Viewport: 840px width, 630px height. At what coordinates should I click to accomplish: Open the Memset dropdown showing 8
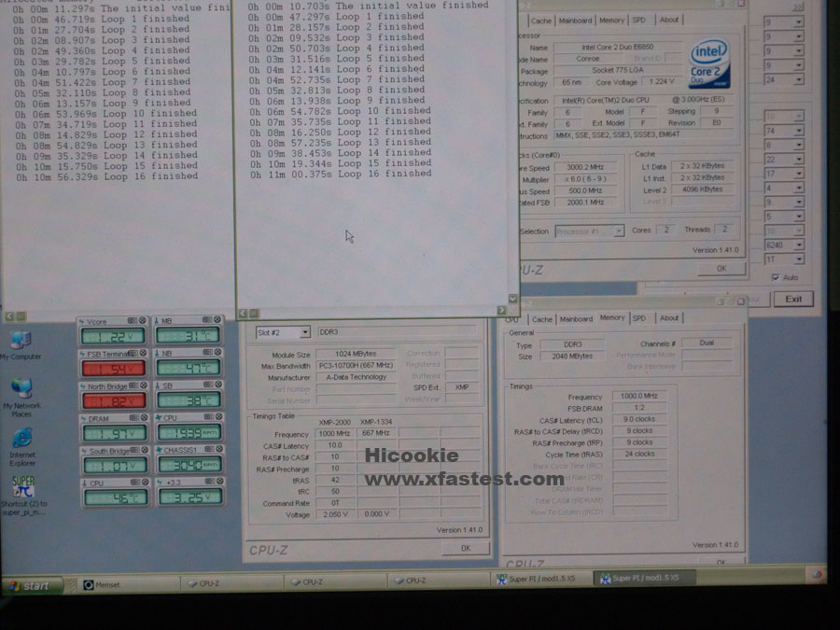[784, 146]
